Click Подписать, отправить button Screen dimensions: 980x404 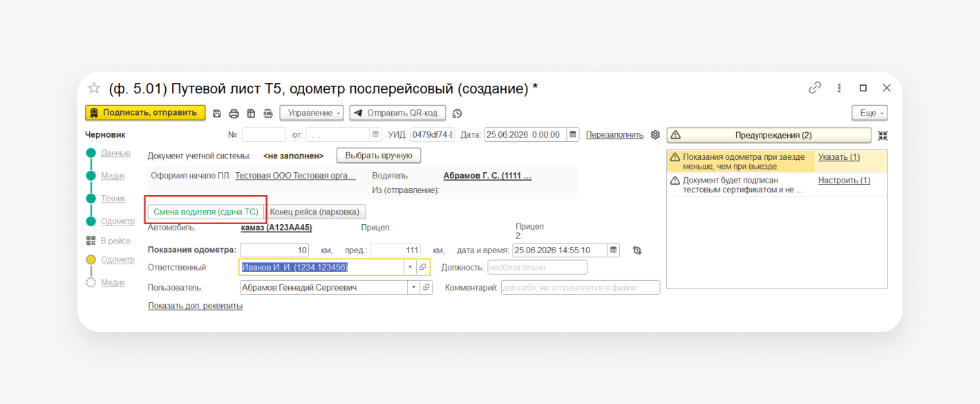coord(145,113)
